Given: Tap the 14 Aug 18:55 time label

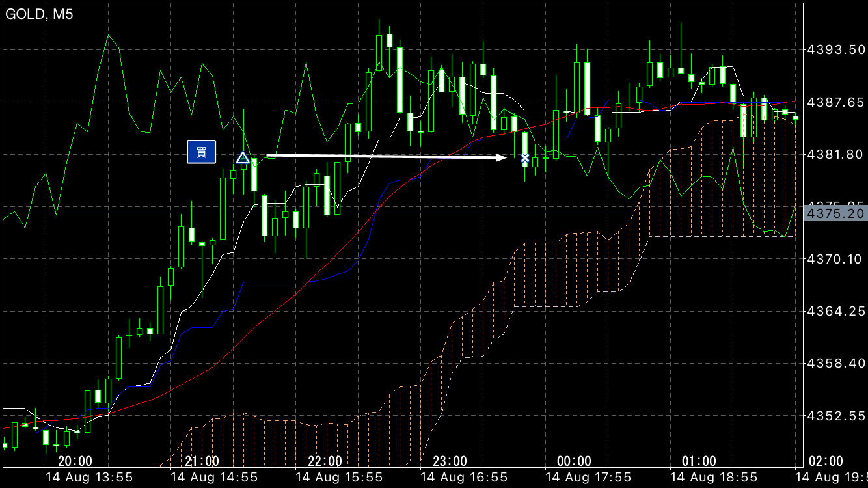Looking at the screenshot, I should 714,478.
